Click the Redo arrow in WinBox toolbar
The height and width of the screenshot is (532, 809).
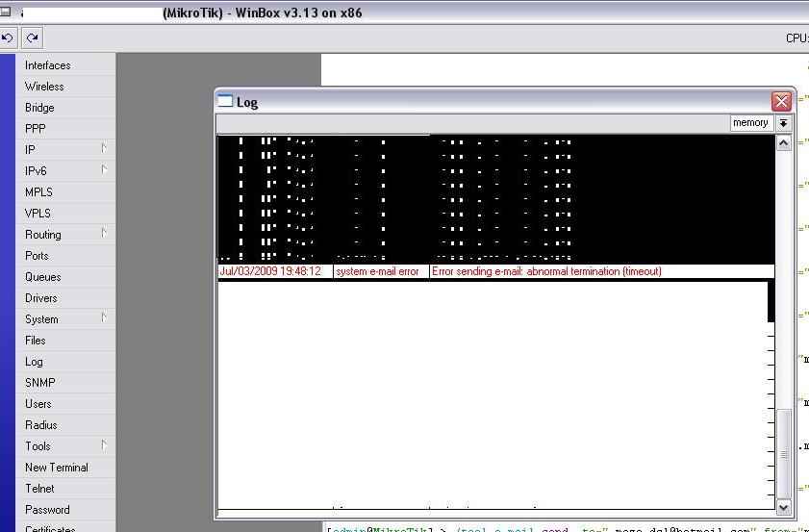(x=32, y=38)
